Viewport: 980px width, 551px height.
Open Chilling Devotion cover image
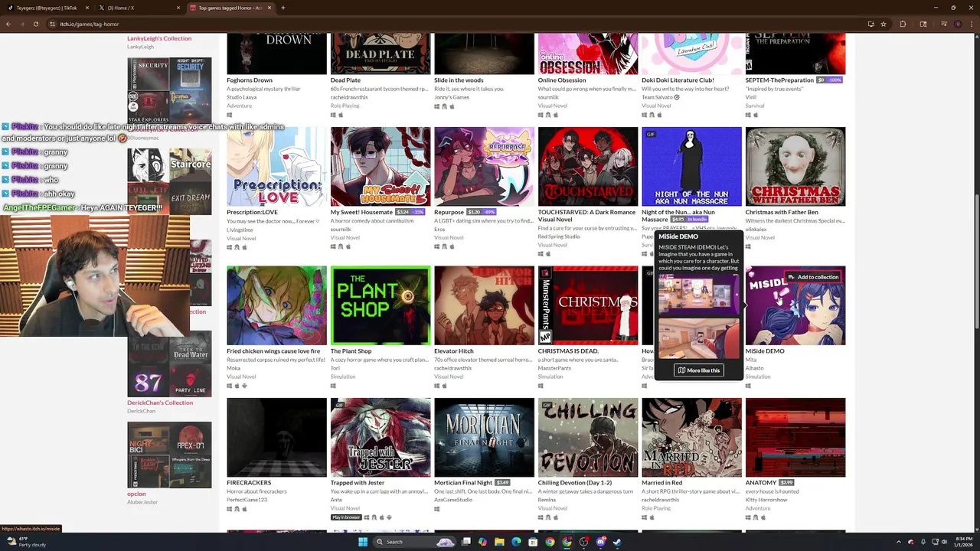pos(588,437)
